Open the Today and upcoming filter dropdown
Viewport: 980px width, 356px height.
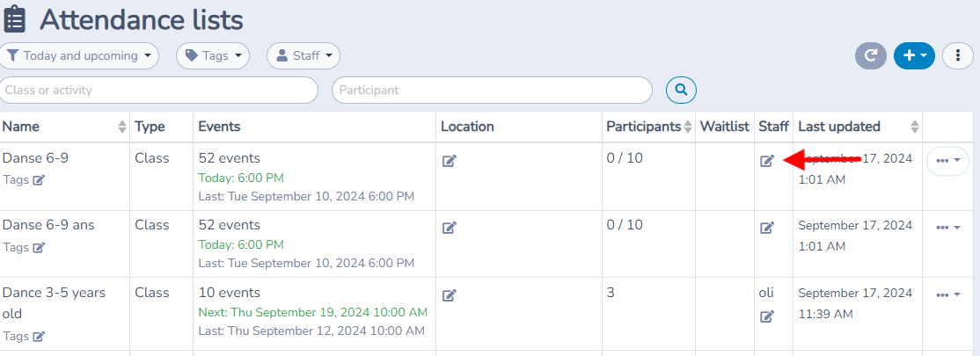[79, 55]
